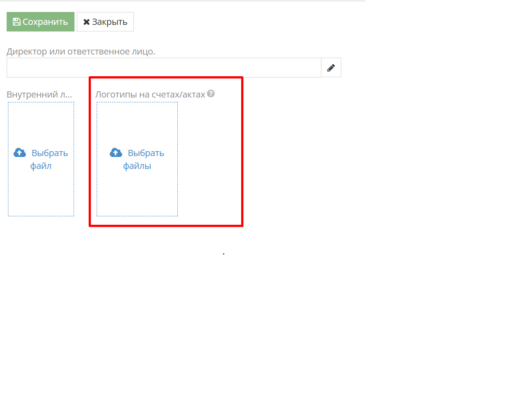
Task: Click the cloud upload icon for Внутренний логотип
Action: 20,152
